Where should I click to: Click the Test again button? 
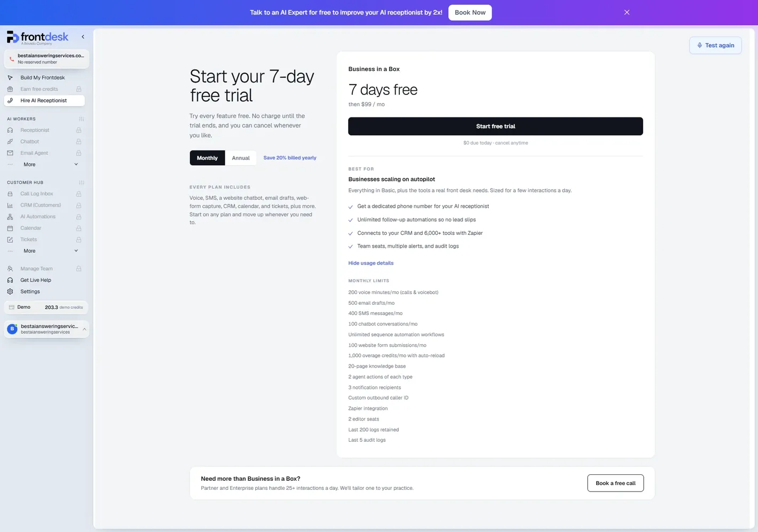point(715,45)
